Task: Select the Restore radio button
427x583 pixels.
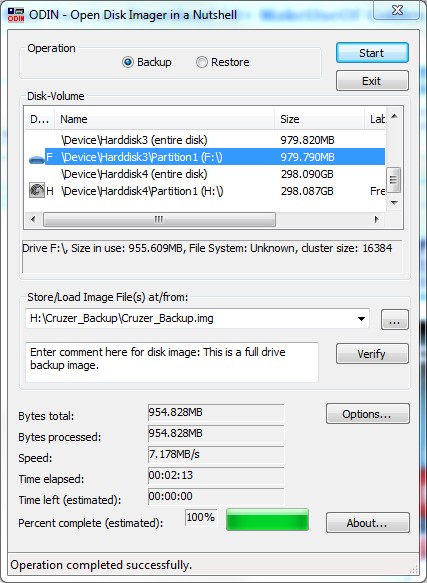Action: point(202,62)
